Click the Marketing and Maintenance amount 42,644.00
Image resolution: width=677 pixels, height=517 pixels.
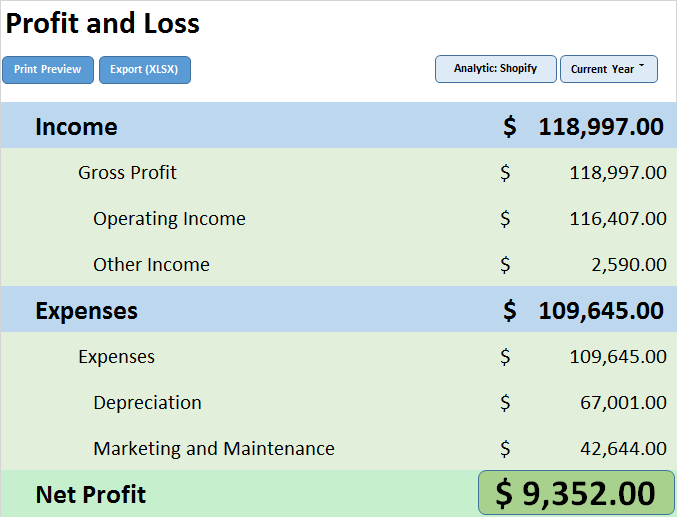pos(623,449)
